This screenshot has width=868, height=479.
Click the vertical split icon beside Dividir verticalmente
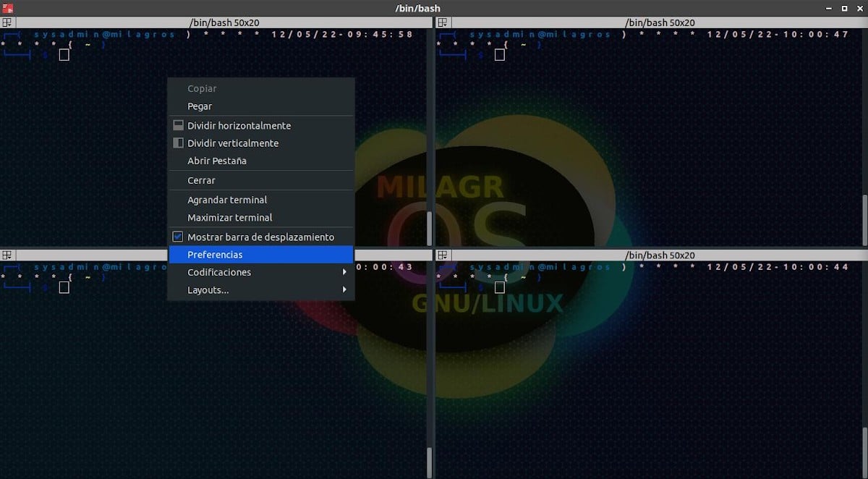click(x=178, y=143)
